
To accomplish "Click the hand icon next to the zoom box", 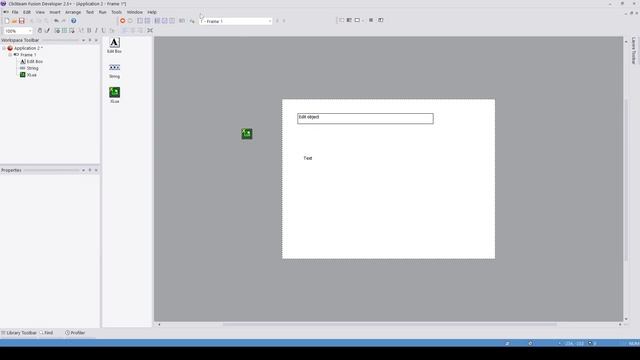I will pyautogui.click(x=40, y=31).
